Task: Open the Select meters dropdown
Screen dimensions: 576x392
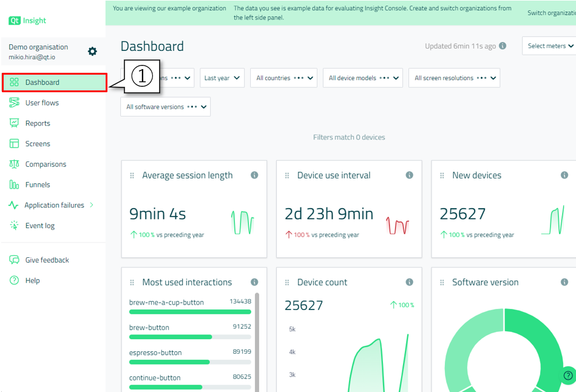Action: coord(549,46)
